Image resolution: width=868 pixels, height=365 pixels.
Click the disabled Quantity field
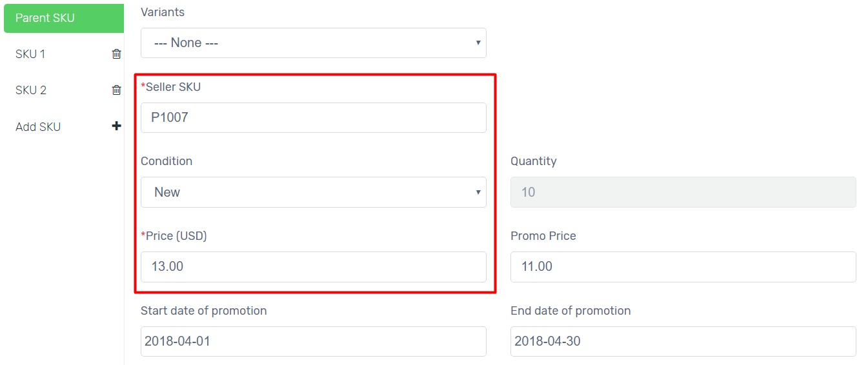click(683, 192)
